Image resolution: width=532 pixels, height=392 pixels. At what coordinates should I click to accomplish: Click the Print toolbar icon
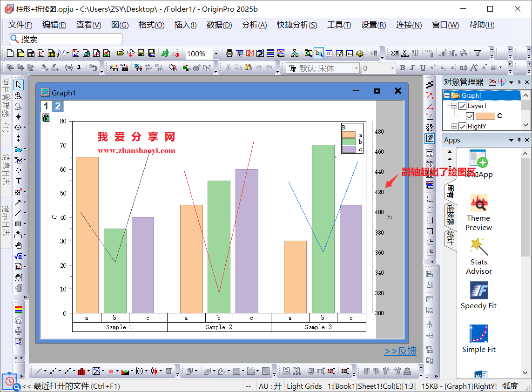point(229,54)
